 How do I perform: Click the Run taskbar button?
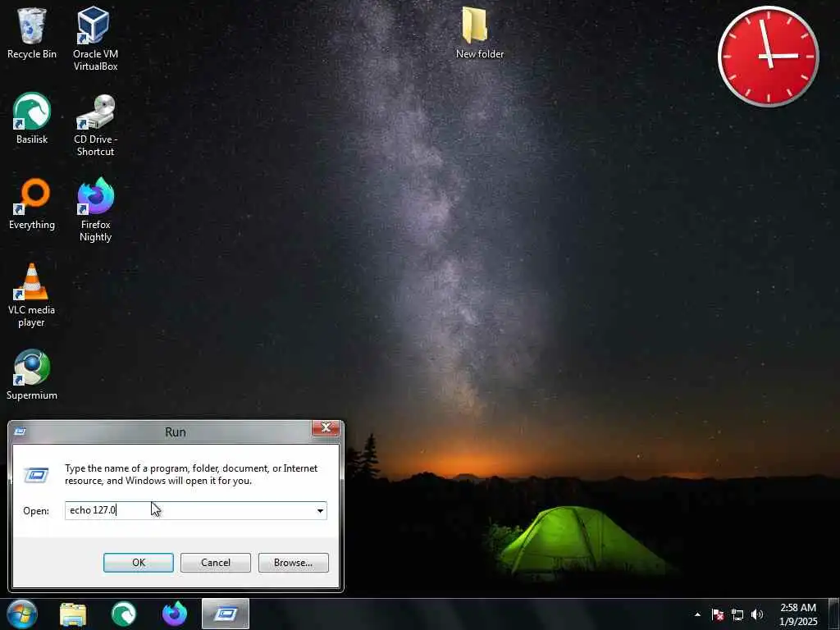pos(226,614)
